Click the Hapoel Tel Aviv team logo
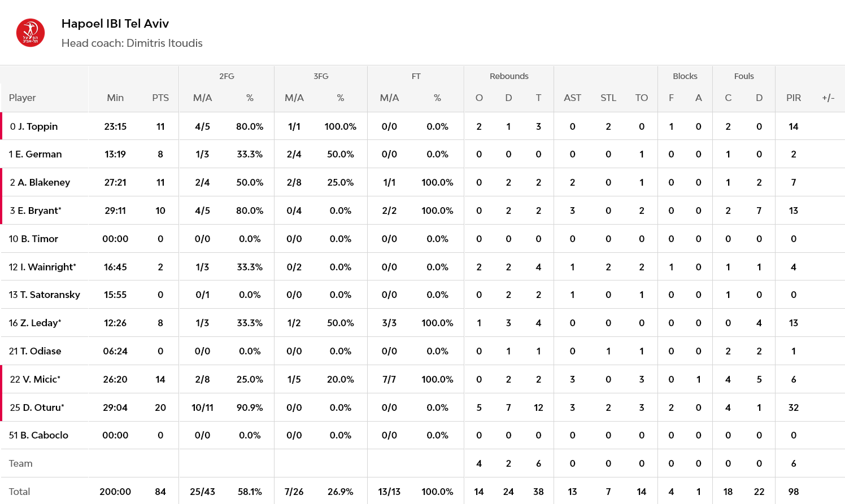Viewport: 845px width, 504px height. pyautogui.click(x=31, y=33)
